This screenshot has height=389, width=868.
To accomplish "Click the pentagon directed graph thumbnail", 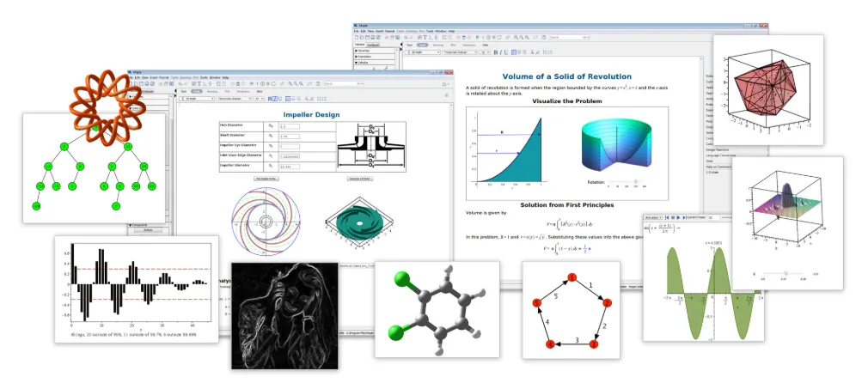I will [571, 310].
